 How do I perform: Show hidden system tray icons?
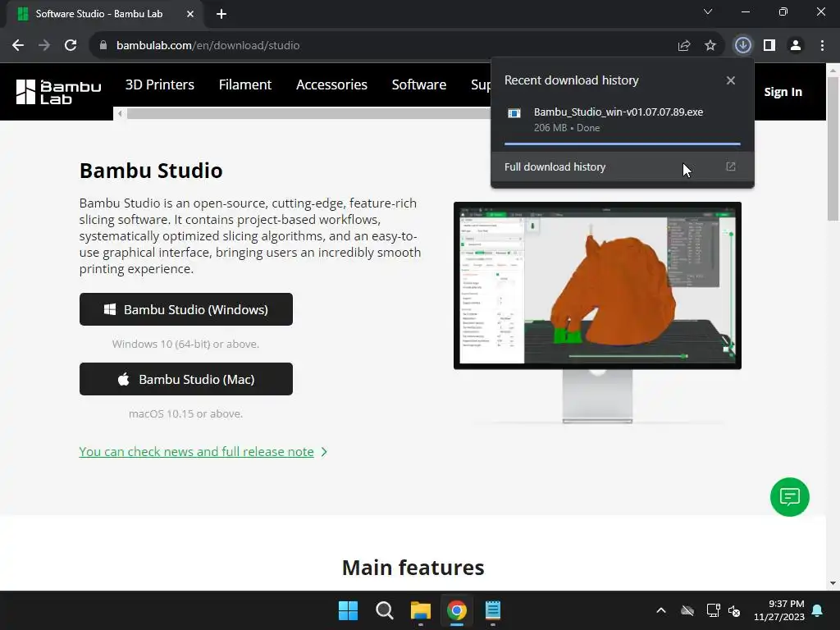(661, 610)
